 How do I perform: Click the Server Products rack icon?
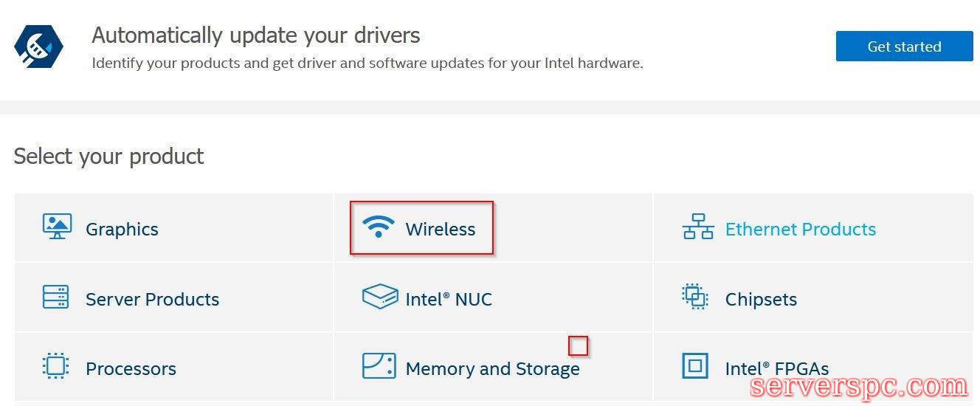pos(56,297)
